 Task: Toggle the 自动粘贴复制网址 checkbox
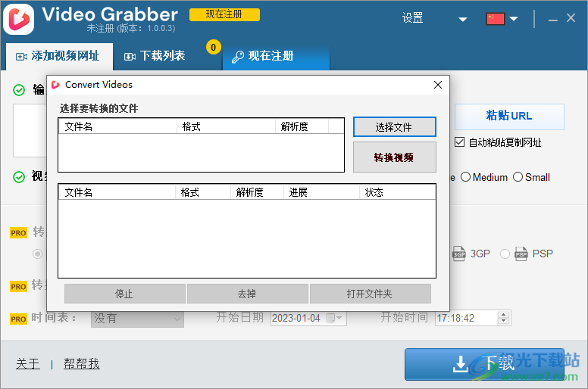459,142
